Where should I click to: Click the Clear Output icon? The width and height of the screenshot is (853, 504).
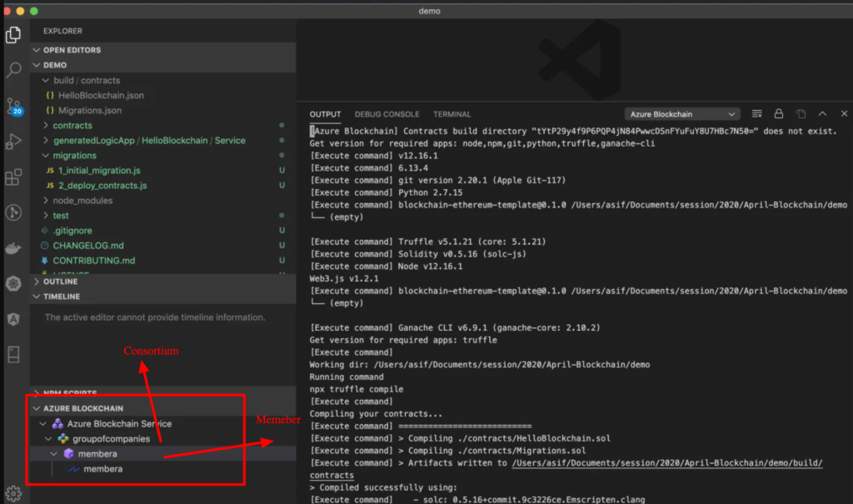click(756, 113)
